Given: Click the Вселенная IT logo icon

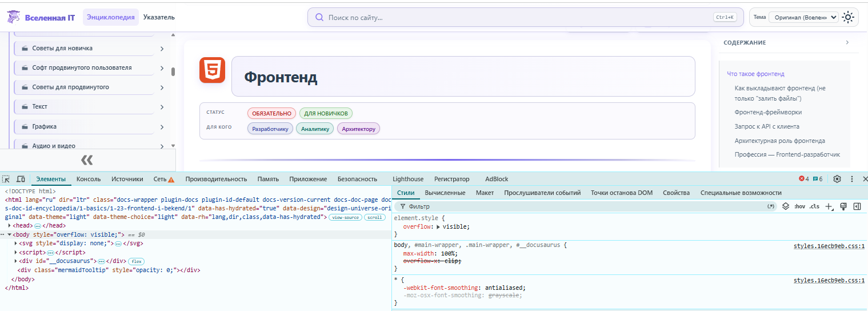Looking at the screenshot, I should click(13, 17).
